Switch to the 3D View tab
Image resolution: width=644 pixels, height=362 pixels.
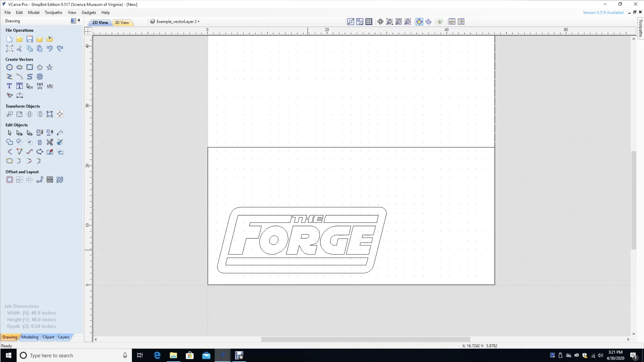122,23
